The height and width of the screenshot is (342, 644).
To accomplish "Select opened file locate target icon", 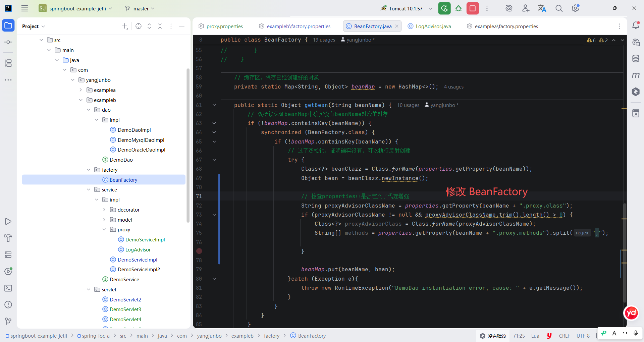I will (139, 26).
